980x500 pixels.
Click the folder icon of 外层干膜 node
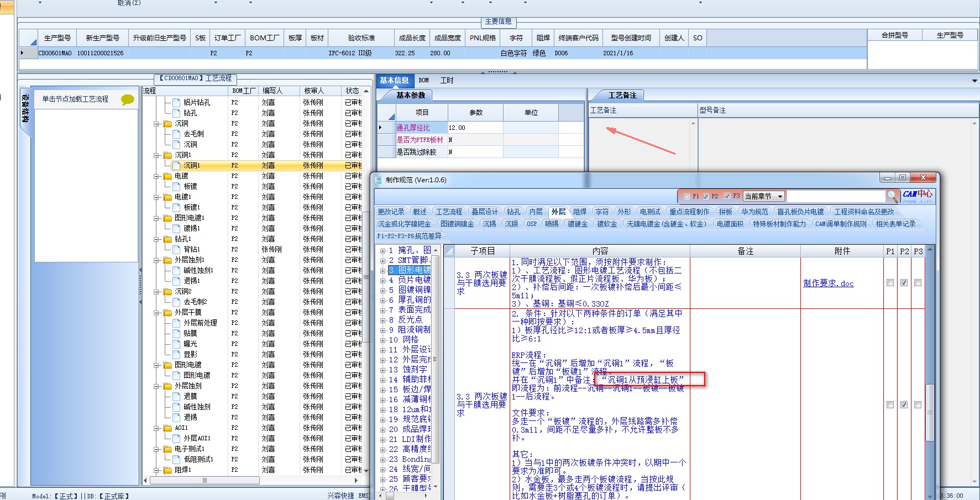[167, 312]
